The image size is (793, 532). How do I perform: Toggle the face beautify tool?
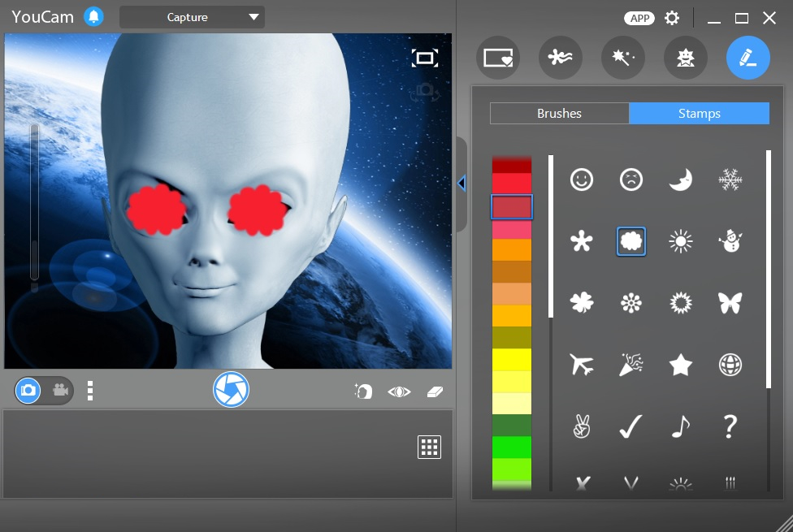(363, 391)
